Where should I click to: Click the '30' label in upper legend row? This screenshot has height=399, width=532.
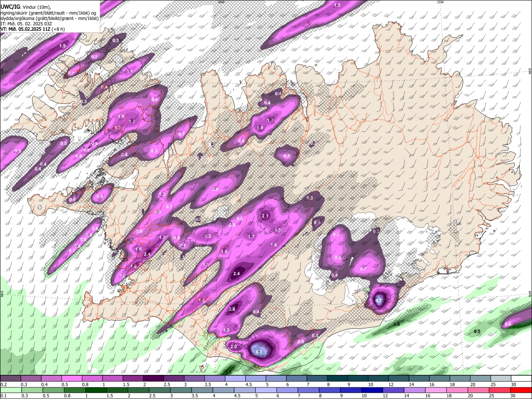coord(514,384)
